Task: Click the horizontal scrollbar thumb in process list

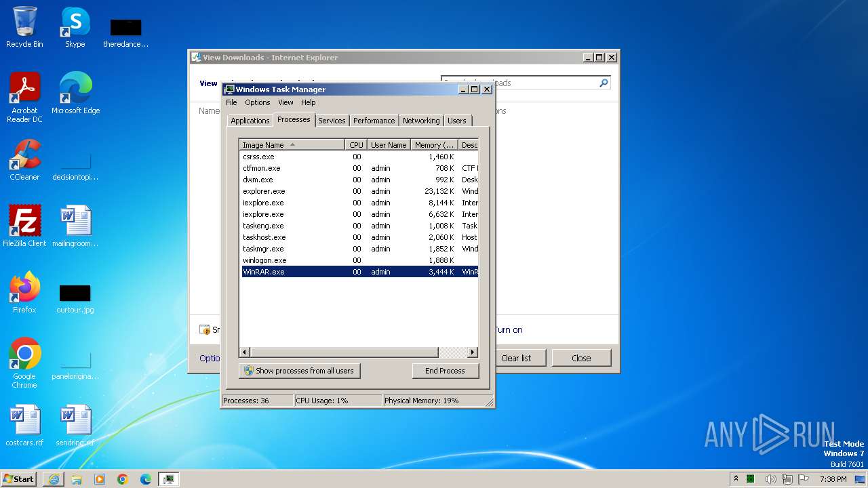Action: pyautogui.click(x=344, y=352)
